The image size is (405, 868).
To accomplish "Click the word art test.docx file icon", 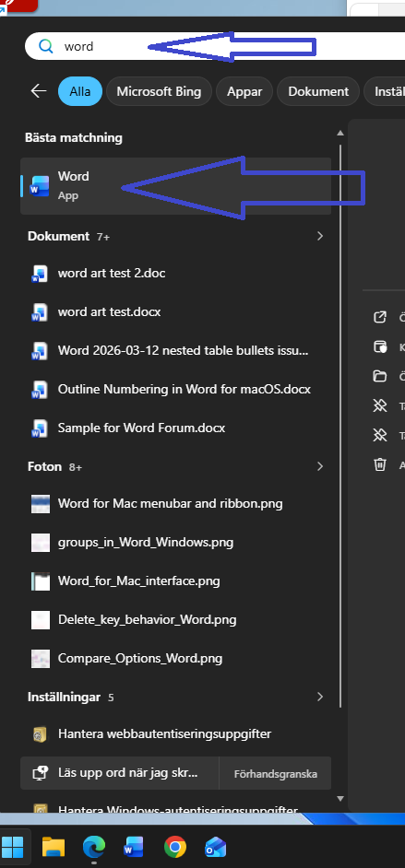I will point(40,312).
